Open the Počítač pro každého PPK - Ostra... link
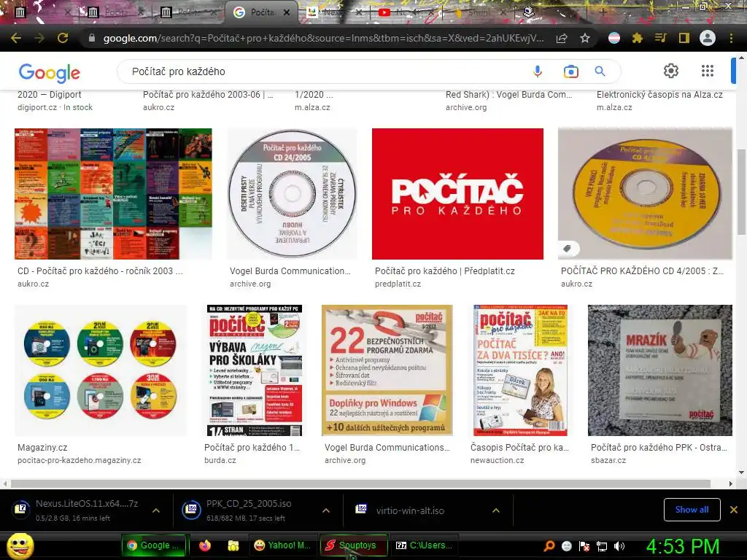Screen dimensions: 747x560 click(659, 448)
